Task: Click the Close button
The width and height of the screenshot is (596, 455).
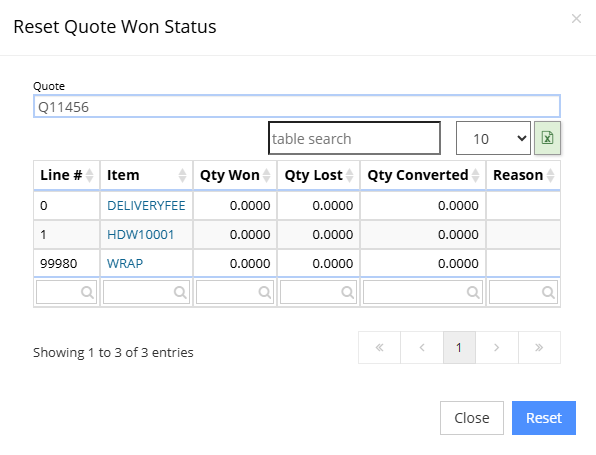Action: coord(472,418)
